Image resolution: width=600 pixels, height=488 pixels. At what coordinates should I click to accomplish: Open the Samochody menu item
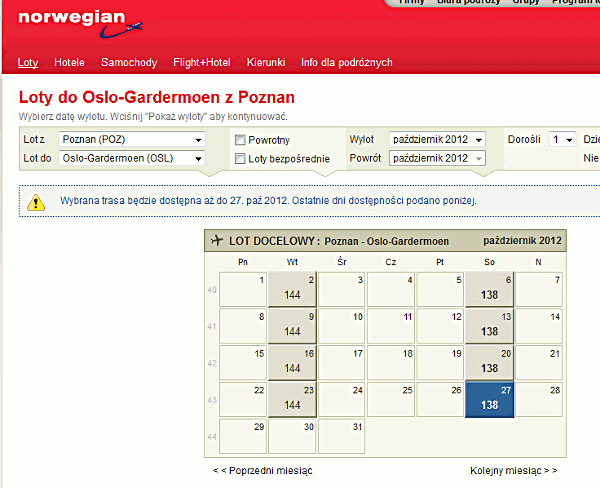(129, 62)
